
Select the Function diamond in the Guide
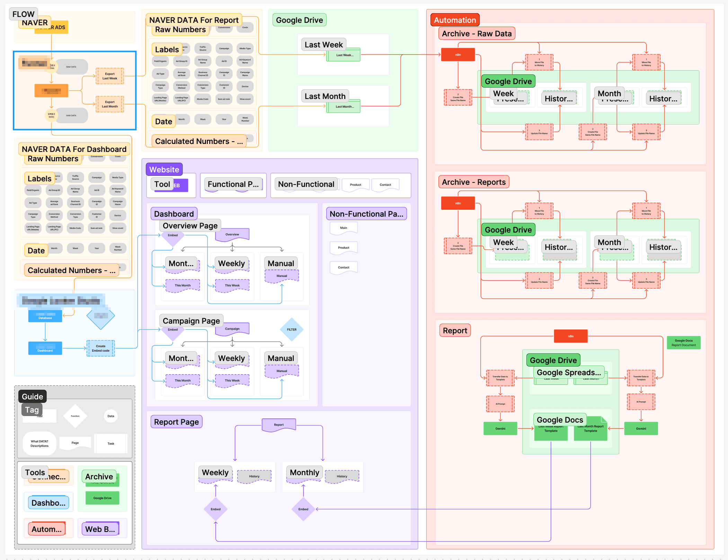75,416
